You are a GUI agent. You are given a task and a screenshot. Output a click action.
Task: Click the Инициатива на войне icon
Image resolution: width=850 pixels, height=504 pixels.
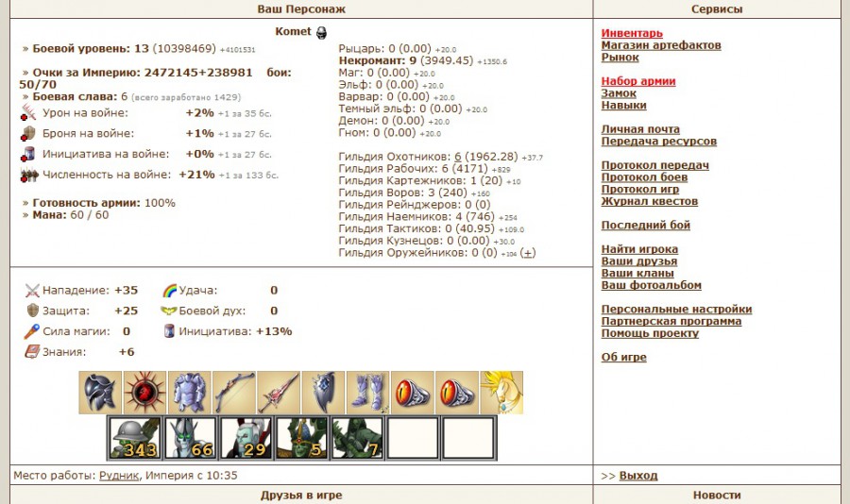click(x=28, y=154)
